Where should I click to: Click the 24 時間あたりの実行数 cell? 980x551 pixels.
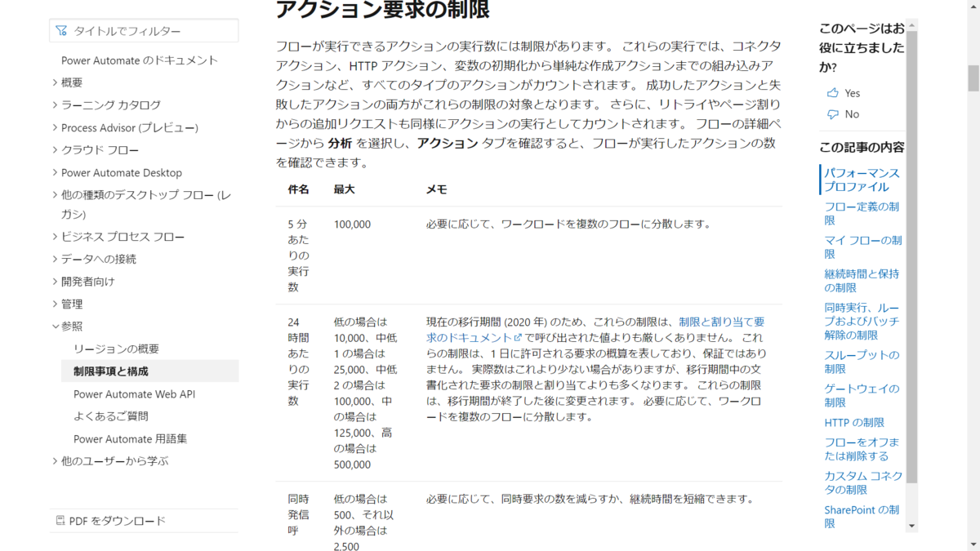tap(298, 362)
